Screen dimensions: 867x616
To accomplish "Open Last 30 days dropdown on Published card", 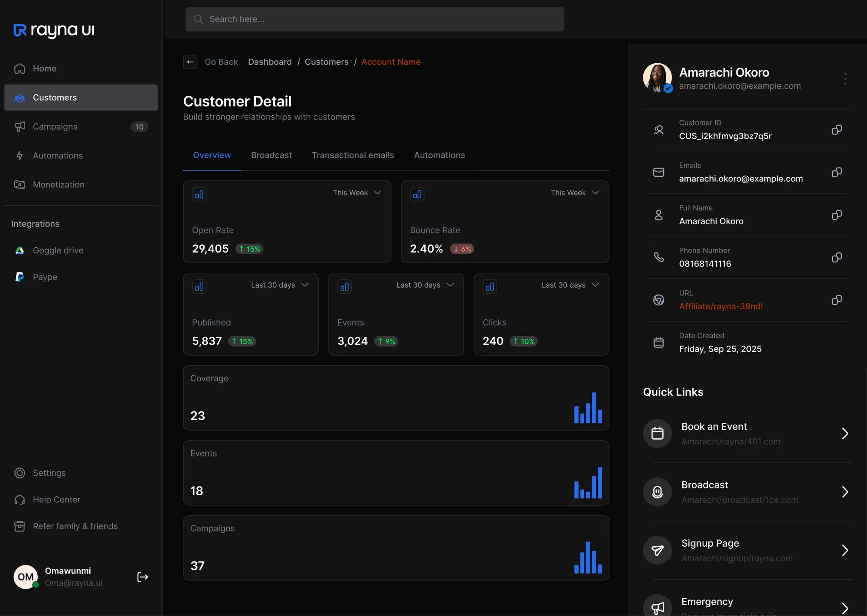I will (x=280, y=285).
